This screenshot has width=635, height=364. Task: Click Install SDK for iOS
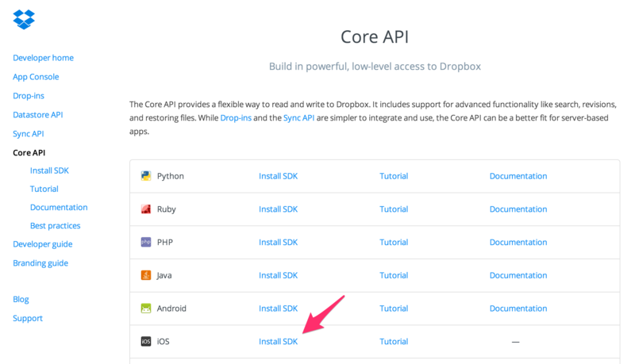tap(279, 341)
